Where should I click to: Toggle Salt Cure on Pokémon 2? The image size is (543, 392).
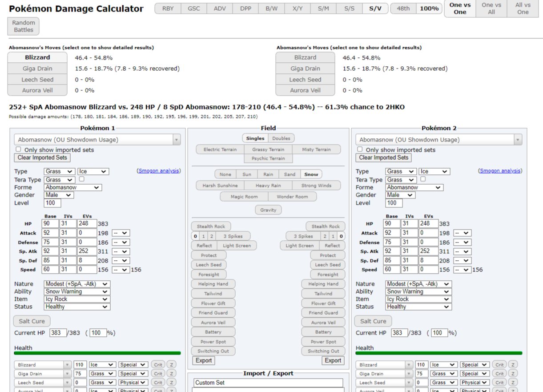point(373,321)
